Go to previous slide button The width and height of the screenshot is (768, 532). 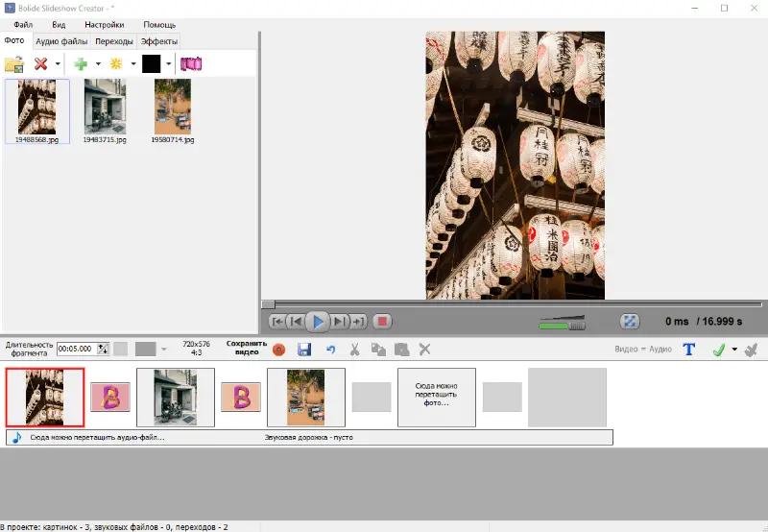pos(296,322)
